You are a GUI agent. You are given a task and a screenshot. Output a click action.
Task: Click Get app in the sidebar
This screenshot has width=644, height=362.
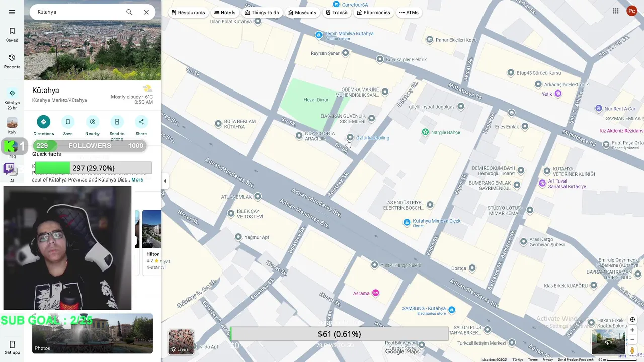pos(12,347)
